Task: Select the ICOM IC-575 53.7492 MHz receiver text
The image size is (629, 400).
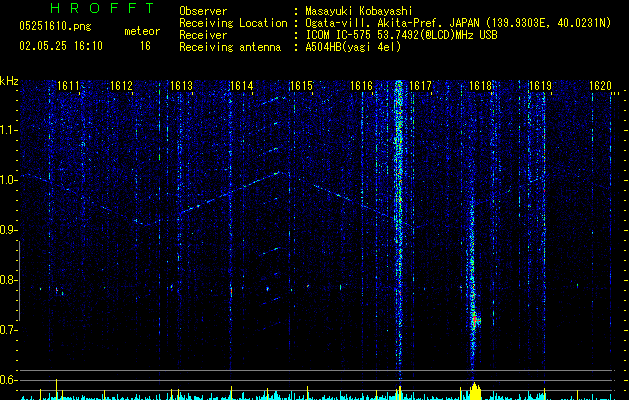Action: coord(401,35)
